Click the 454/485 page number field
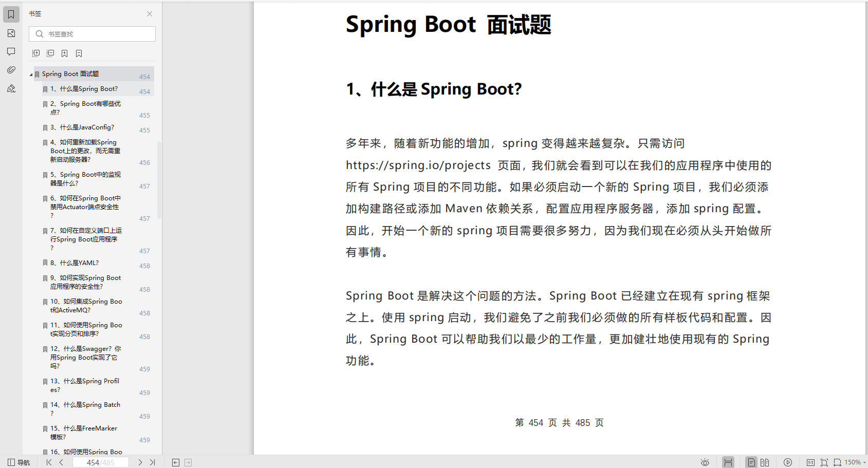868x468 pixels. [x=101, y=462]
